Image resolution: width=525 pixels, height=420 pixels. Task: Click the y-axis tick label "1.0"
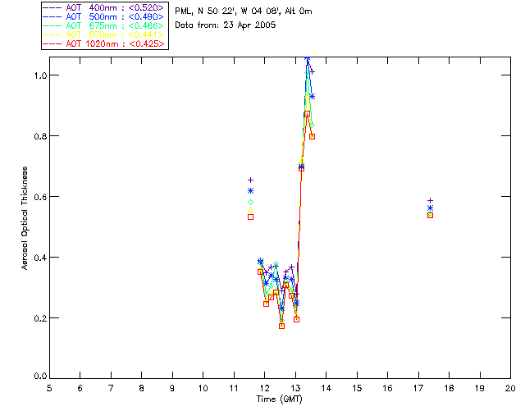point(40,75)
